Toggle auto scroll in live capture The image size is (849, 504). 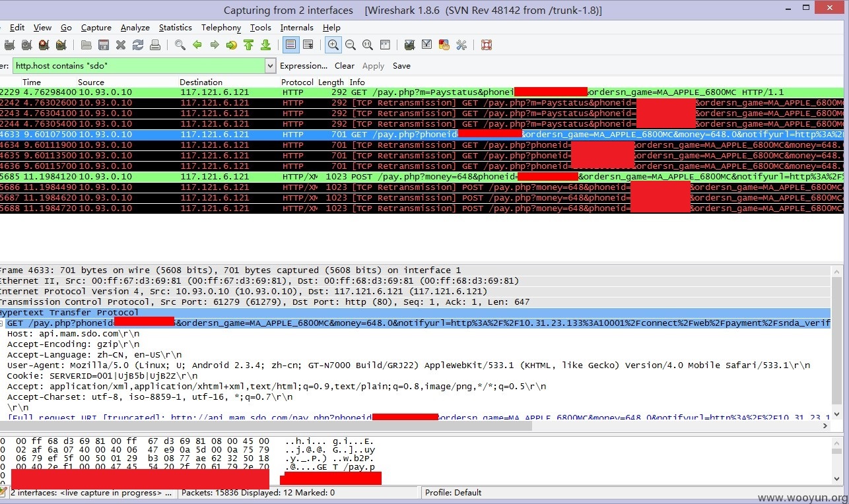pos(308,45)
